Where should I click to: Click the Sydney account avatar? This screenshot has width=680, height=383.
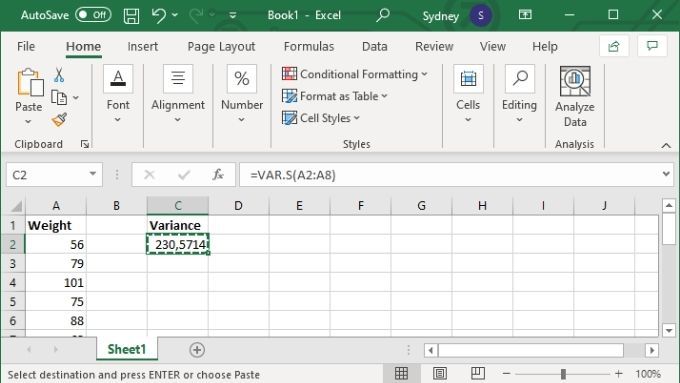coord(481,16)
